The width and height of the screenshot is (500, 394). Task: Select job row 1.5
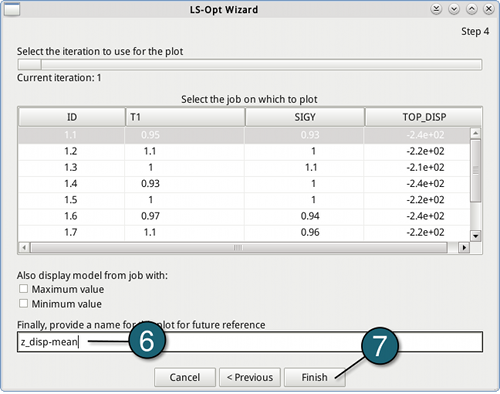[x=244, y=200]
